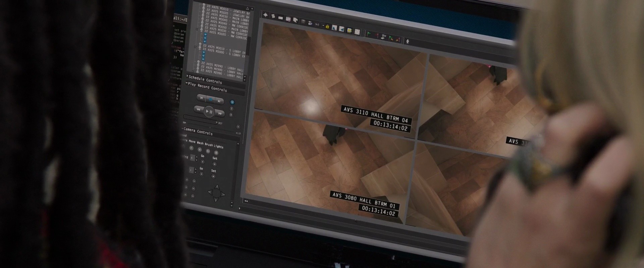
Task: Click the camera list vertical scrollbar
Action: coord(248,45)
